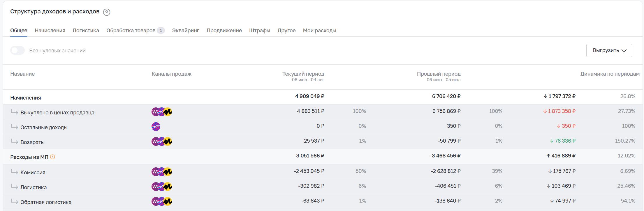Screen dimensions: 644x211
Task: Click the Динамика по периодам column header
Action: coord(610,74)
